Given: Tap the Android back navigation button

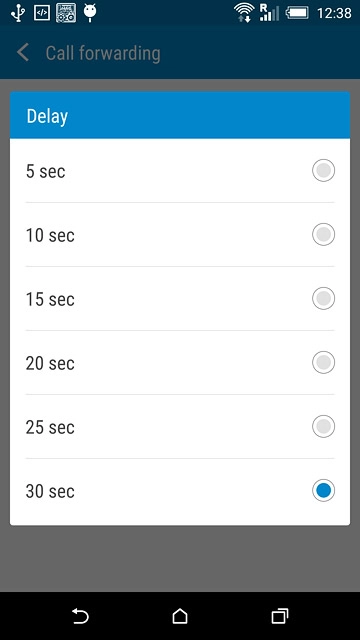Looking at the screenshot, I should (x=80, y=616).
